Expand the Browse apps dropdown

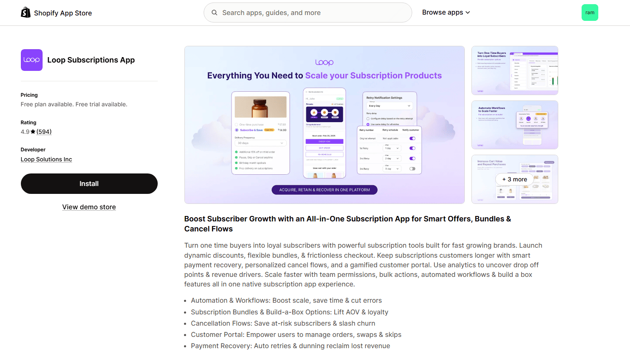pyautogui.click(x=446, y=13)
